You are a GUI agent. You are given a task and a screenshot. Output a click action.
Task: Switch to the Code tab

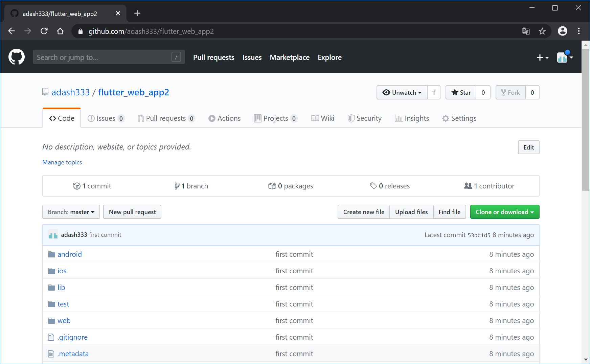click(62, 118)
